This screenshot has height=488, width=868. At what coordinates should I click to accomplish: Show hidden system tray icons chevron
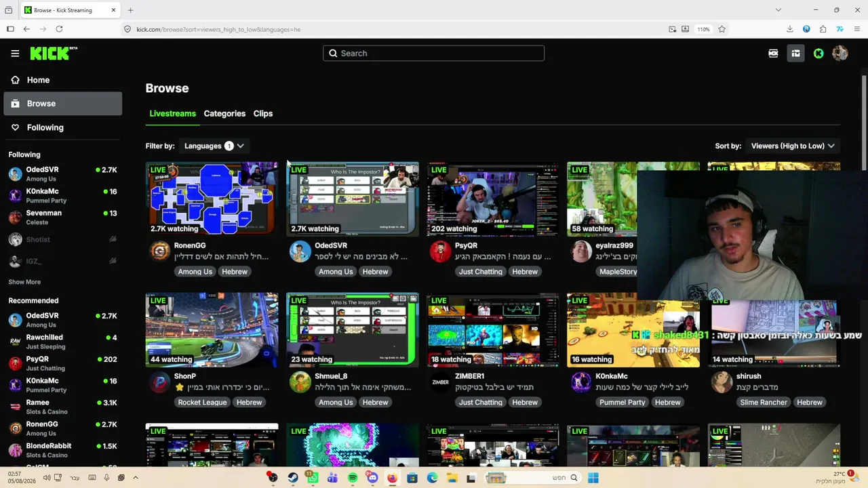[x=136, y=478]
